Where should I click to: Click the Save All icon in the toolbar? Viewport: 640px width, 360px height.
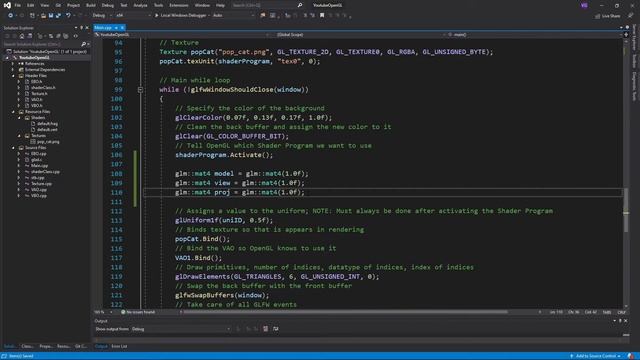click(58, 16)
